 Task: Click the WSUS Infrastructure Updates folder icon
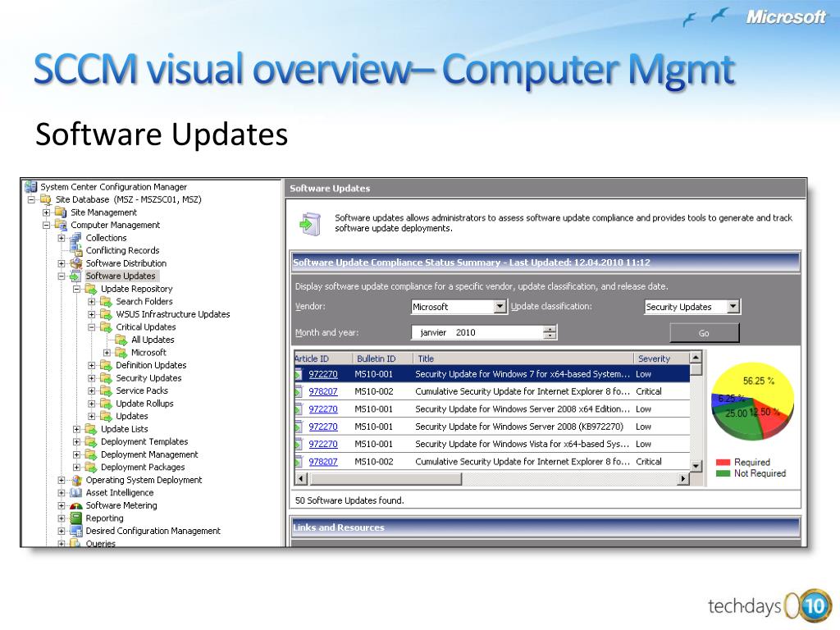[106, 314]
